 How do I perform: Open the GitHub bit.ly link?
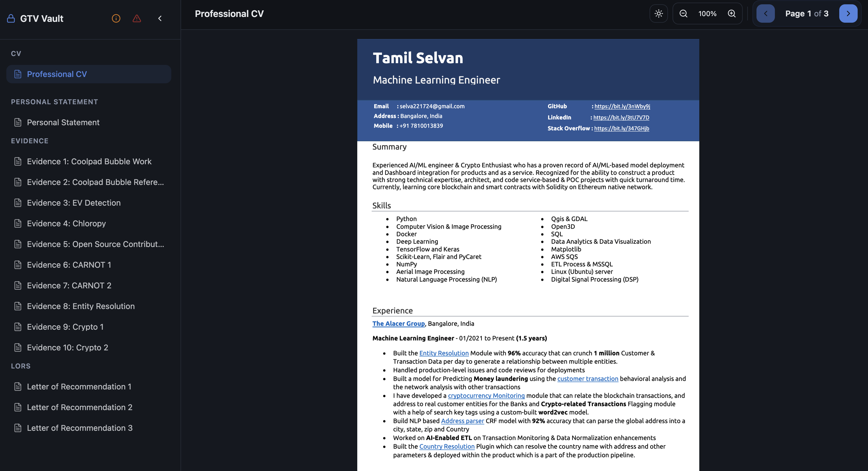[x=622, y=106]
